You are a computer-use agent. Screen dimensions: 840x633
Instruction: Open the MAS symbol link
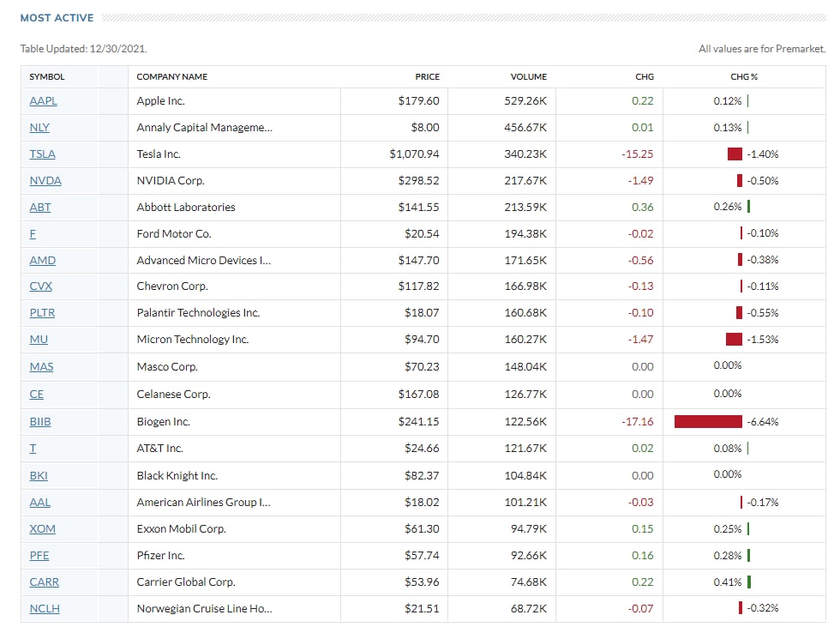pyautogui.click(x=41, y=366)
